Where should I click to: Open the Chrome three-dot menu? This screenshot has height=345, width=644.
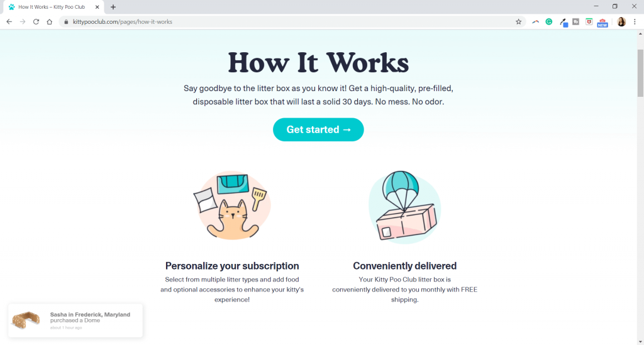point(635,21)
